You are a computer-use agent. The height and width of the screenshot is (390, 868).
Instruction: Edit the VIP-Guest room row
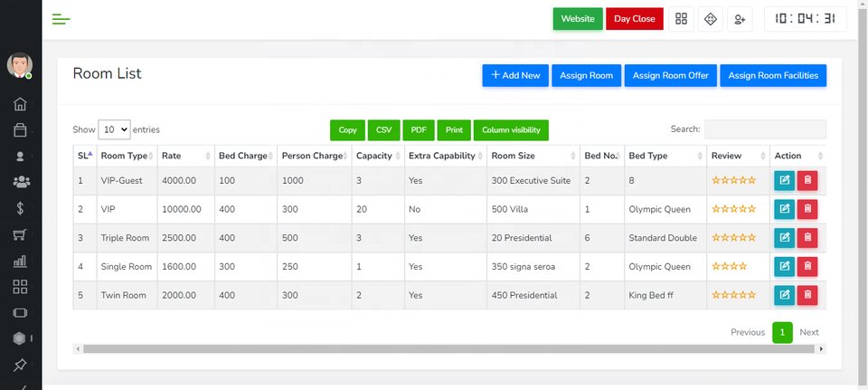pyautogui.click(x=784, y=181)
